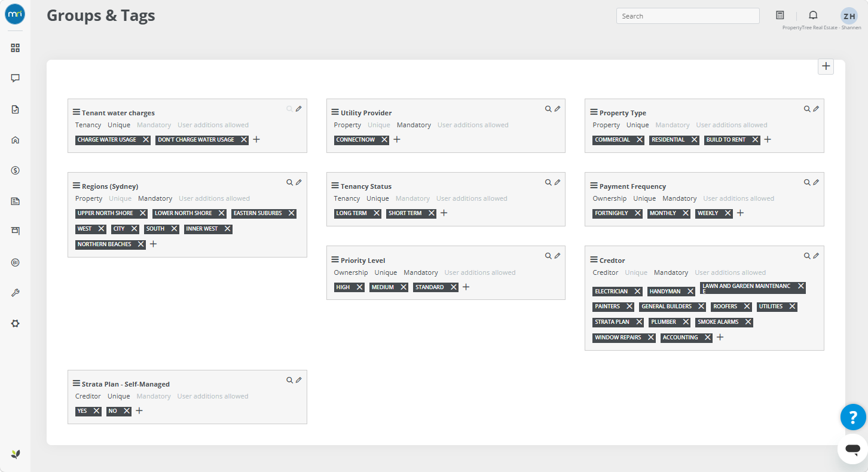Remove the FORTNIGHLY tag
The height and width of the screenshot is (472, 868).
pos(638,213)
